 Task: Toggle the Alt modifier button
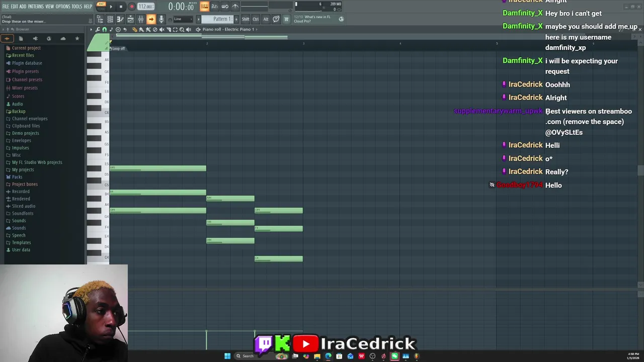pos(266,19)
